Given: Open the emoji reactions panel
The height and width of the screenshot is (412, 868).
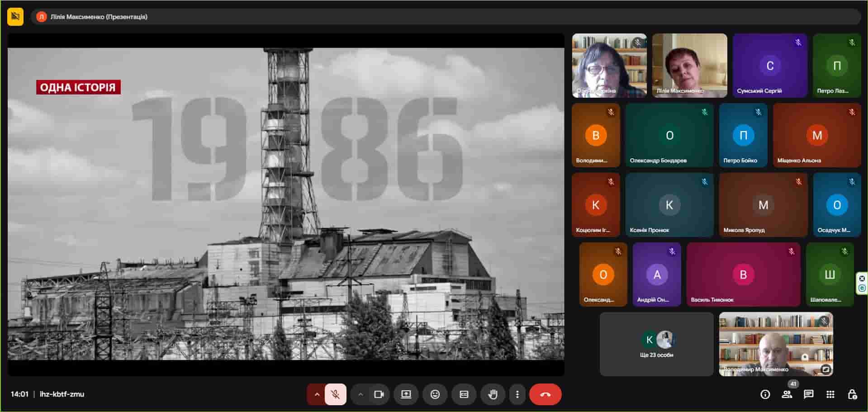Looking at the screenshot, I should (x=435, y=394).
